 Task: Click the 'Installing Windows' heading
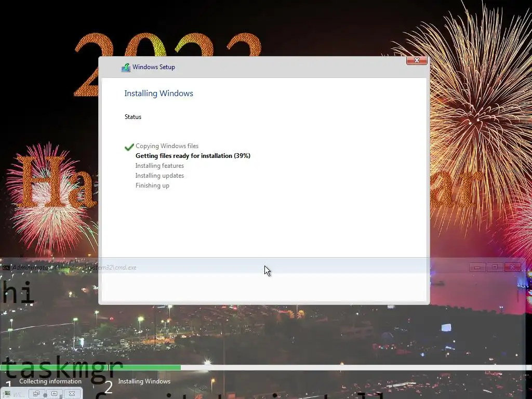[158, 94]
